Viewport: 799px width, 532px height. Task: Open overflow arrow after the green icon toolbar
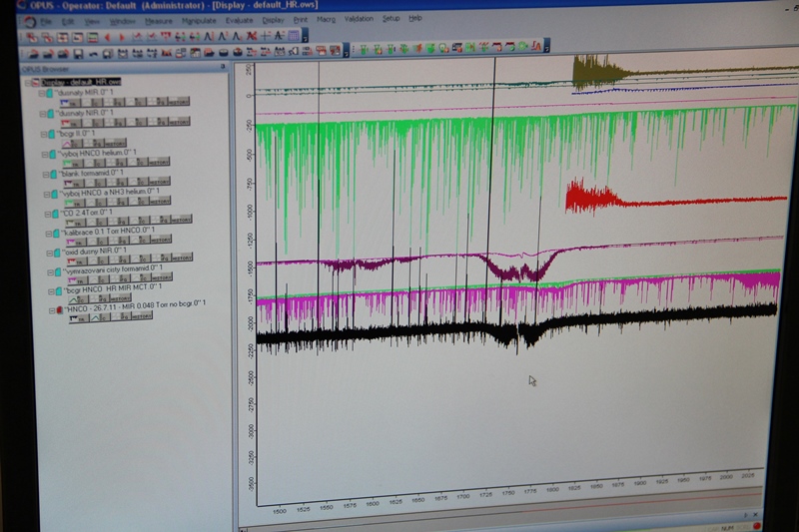pyautogui.click(x=546, y=46)
